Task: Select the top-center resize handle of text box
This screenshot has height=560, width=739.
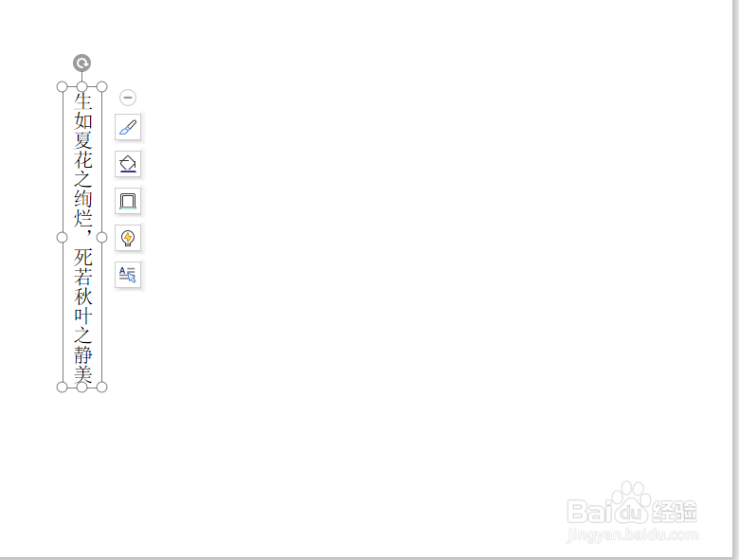Action: [82, 87]
